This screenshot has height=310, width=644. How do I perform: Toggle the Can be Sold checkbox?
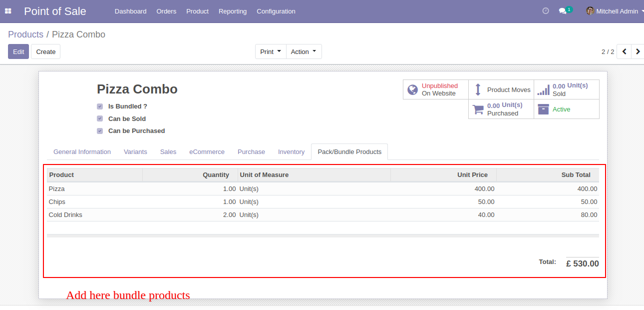100,119
